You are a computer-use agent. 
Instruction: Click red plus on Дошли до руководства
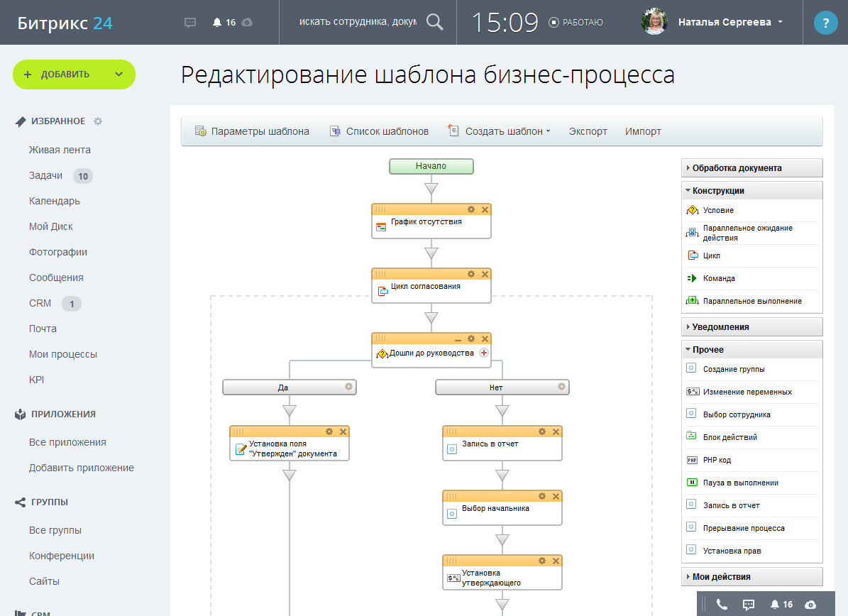pos(484,353)
